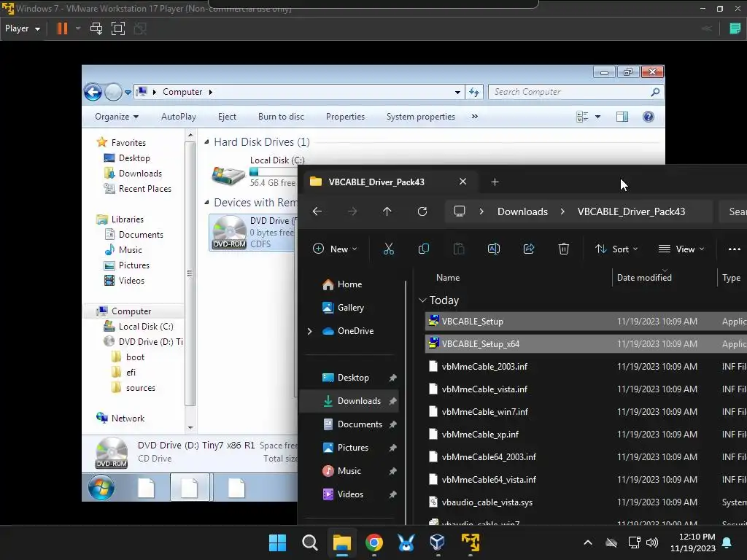Screen dimensions: 747x560
Task: Select the DVD Drive icon in Computer
Action: (x=229, y=233)
